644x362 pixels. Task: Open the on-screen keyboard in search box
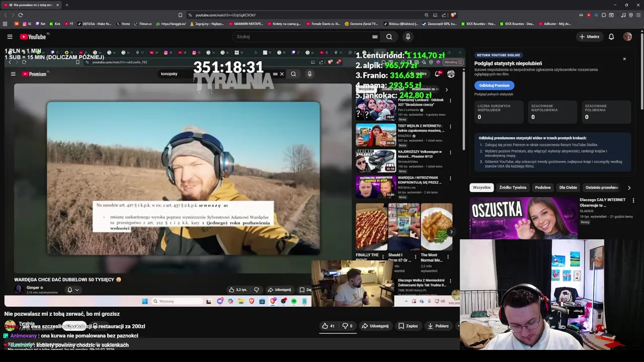pyautogui.click(x=375, y=37)
